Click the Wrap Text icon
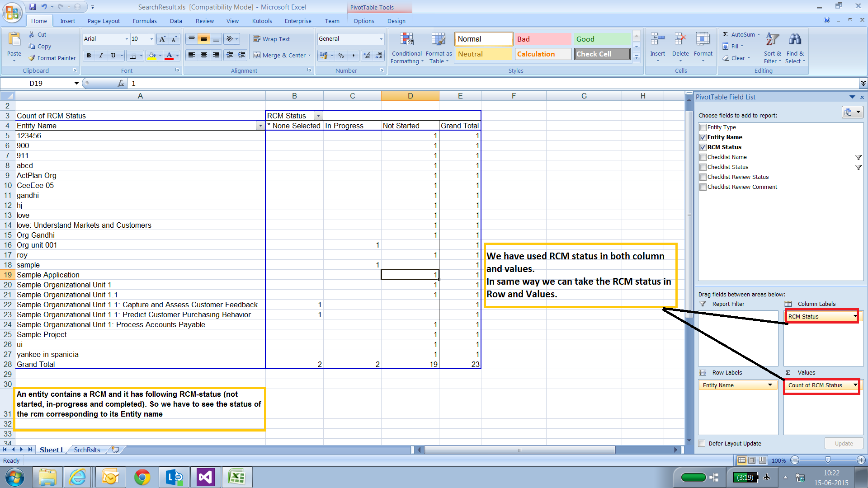The height and width of the screenshot is (488, 868). pos(257,39)
